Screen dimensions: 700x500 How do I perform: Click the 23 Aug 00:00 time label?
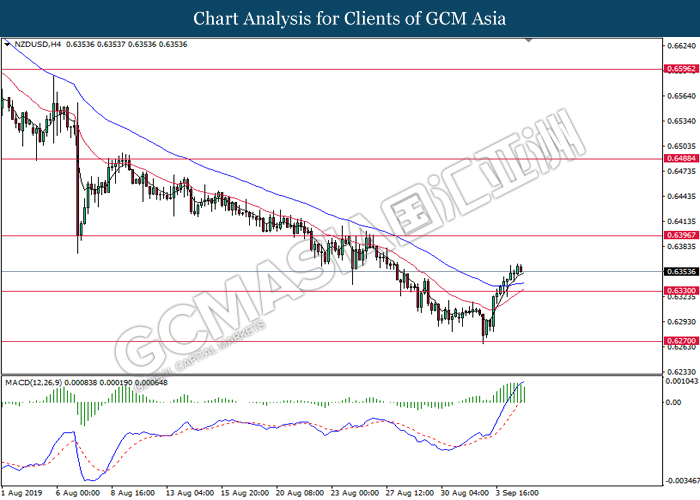coord(355,493)
